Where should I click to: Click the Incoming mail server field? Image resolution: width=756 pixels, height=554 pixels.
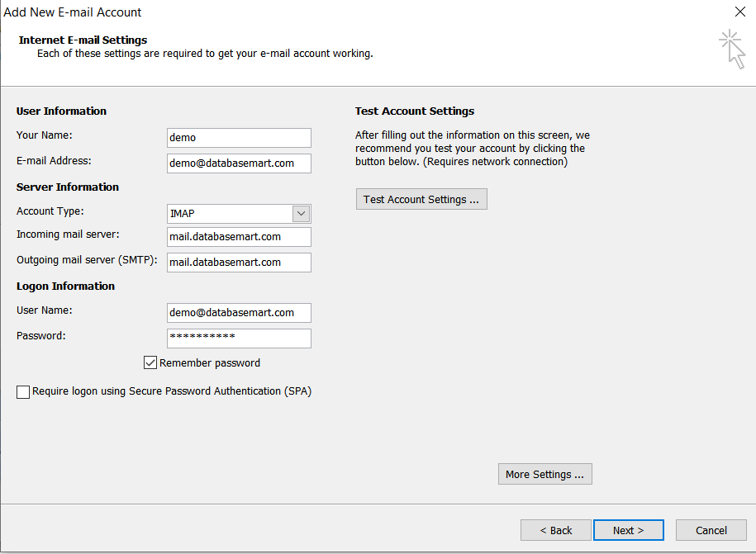coord(238,236)
